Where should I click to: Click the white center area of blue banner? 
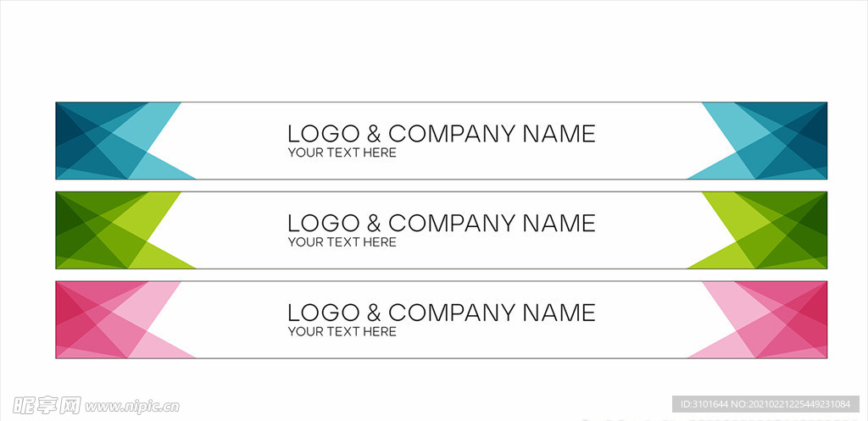(x=441, y=141)
